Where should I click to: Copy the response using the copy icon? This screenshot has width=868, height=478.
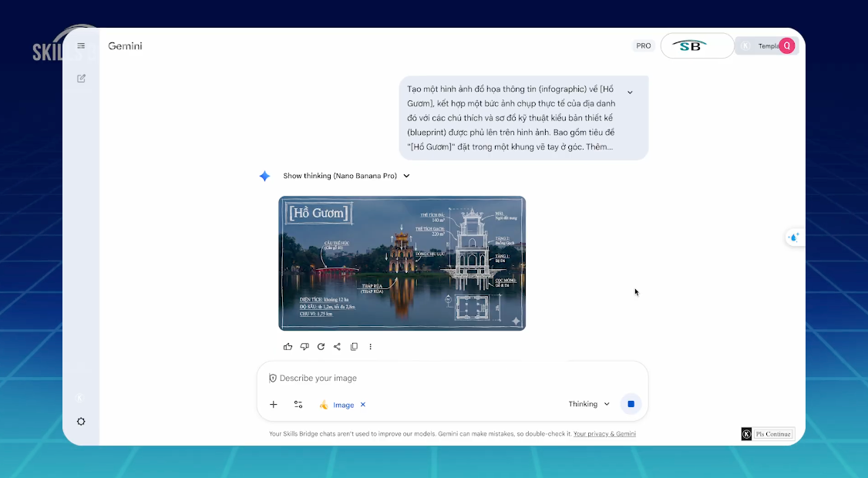tap(354, 346)
